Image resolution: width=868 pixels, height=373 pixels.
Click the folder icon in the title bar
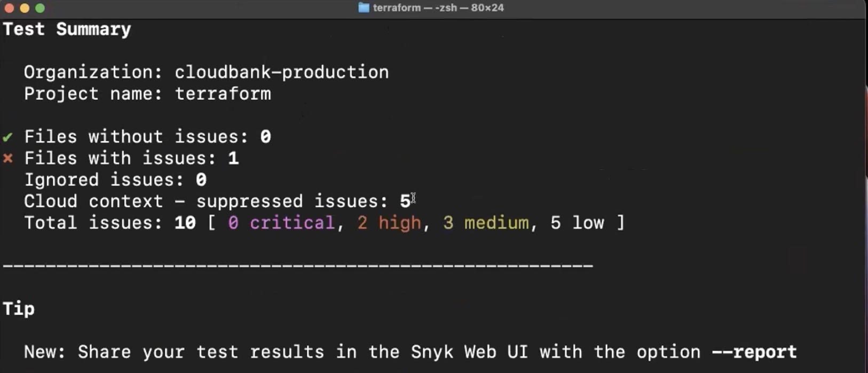364,7
